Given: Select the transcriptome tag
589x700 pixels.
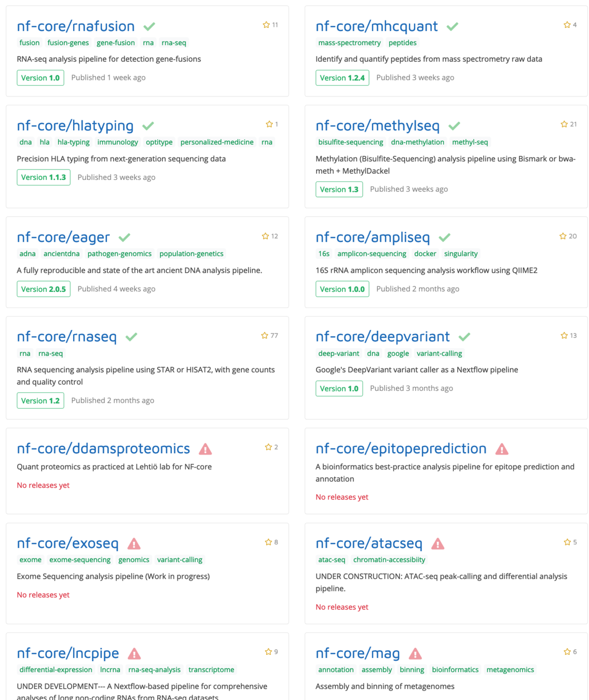Looking at the screenshot, I should (x=211, y=670).
